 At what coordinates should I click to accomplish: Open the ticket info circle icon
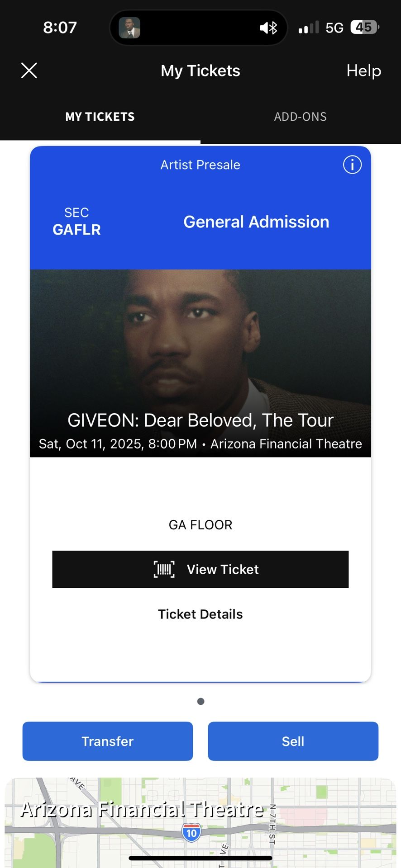[352, 165]
